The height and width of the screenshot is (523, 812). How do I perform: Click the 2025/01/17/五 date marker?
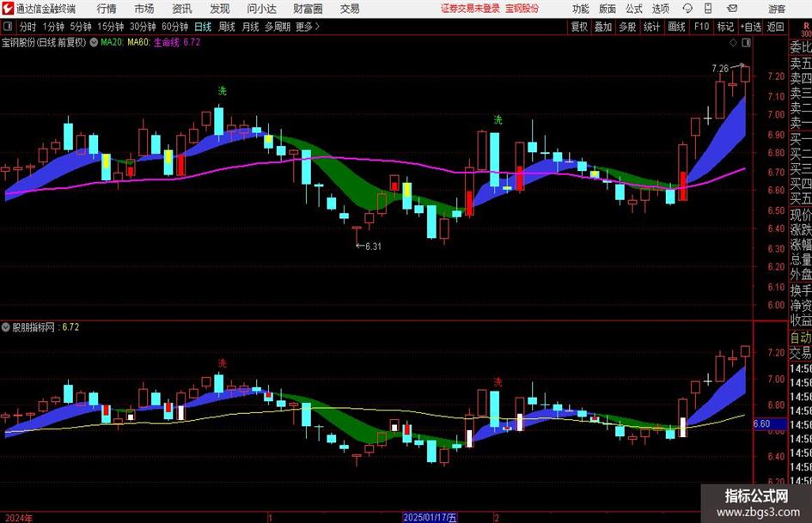[x=430, y=517]
